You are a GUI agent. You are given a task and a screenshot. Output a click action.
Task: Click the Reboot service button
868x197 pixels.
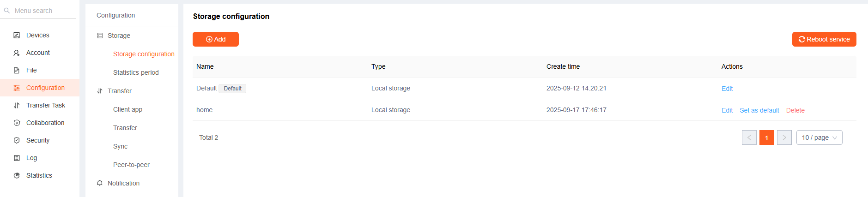[x=824, y=39]
